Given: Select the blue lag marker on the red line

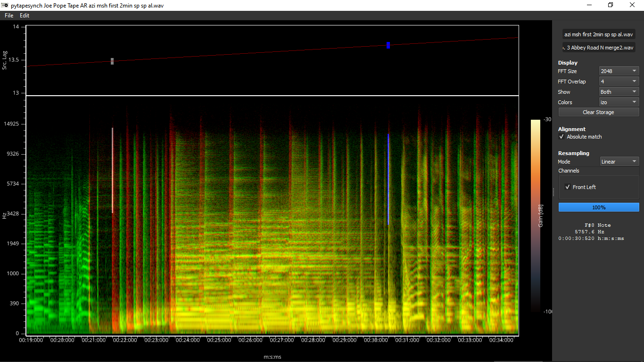Looking at the screenshot, I should tap(388, 45).
